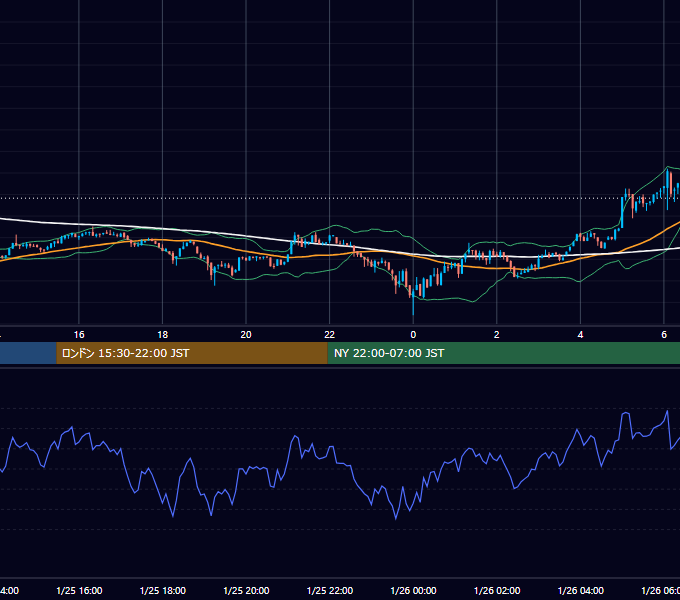Click the 1/25 18:00 time label
This screenshot has width=680, height=600.
163,590
